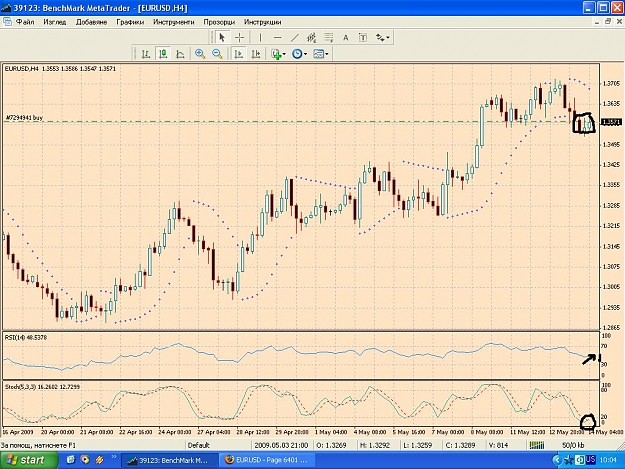The image size is (625, 469).
Task: Click the V: 814 volume field
Action: (498, 445)
